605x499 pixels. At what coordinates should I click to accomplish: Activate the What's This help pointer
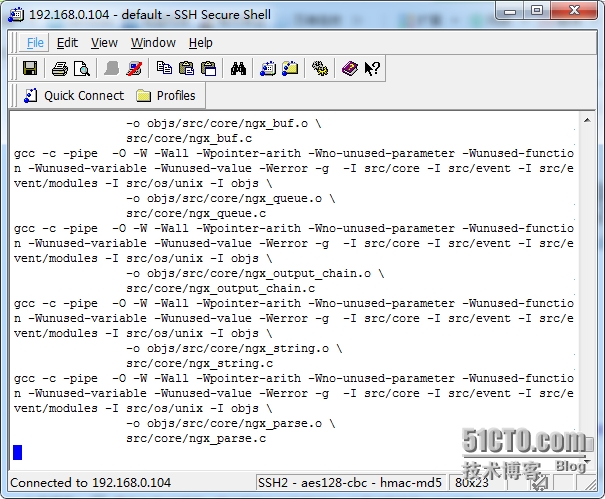(372, 69)
